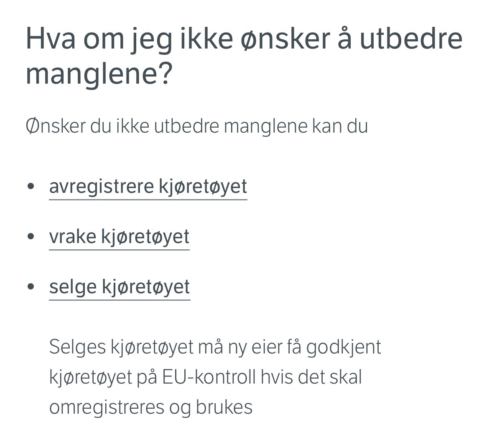
Task: Click the word "EU-kontroll" in the last paragraph
Action: [208, 377]
